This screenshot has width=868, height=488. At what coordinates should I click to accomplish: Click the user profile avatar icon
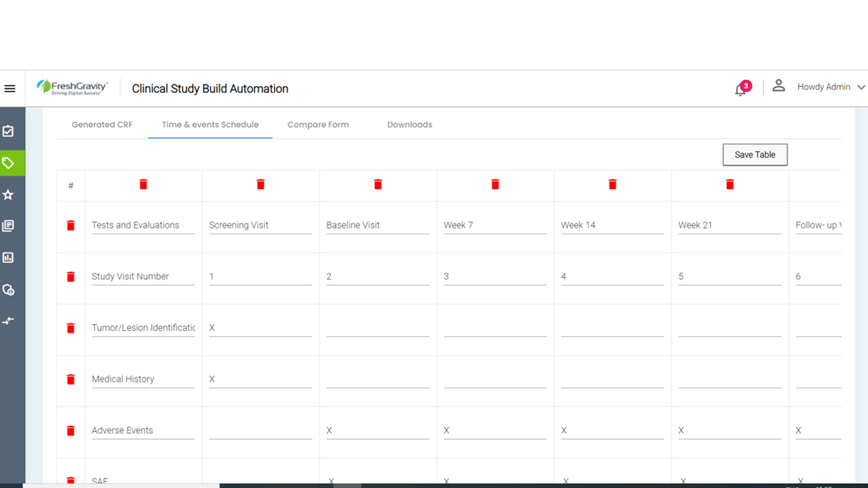coord(778,85)
